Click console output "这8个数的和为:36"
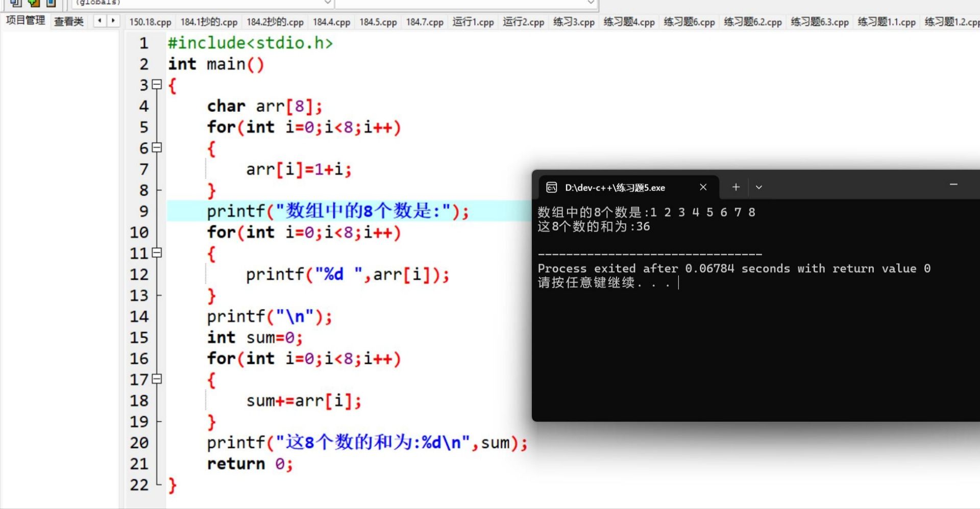This screenshot has width=980, height=509. tap(594, 226)
